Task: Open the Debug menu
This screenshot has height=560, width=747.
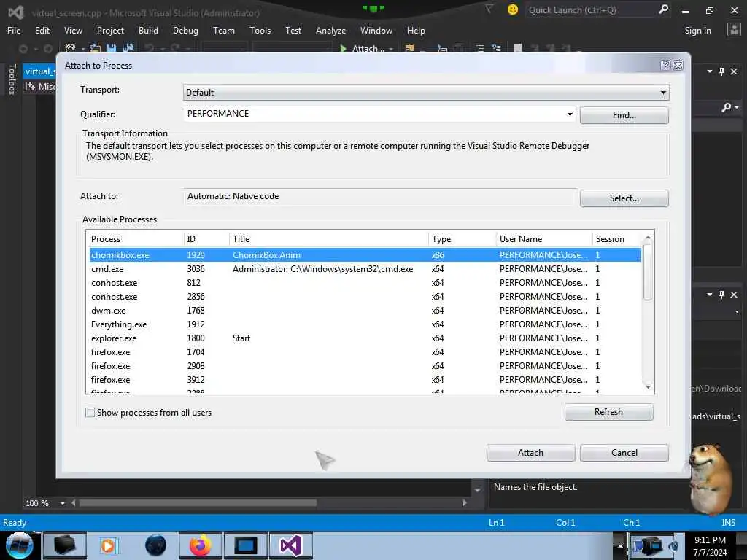Action: coord(185,31)
